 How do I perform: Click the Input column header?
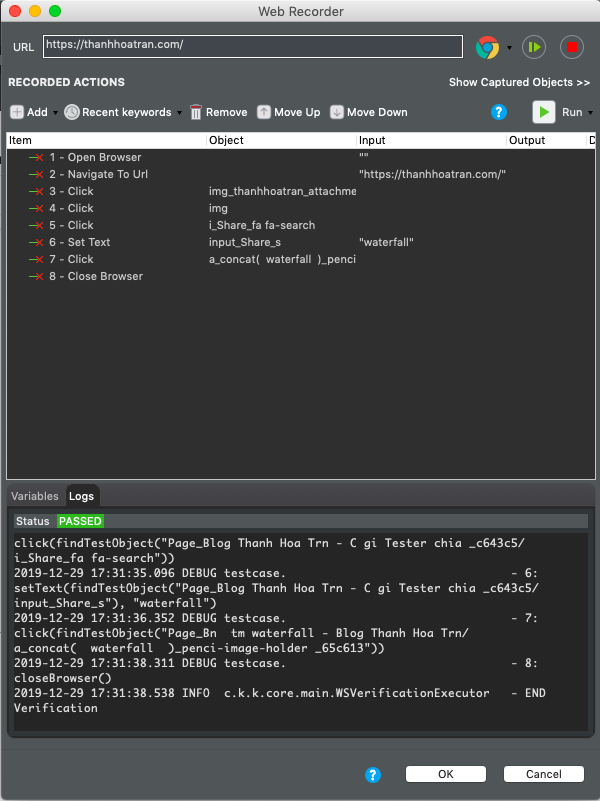tap(431, 140)
